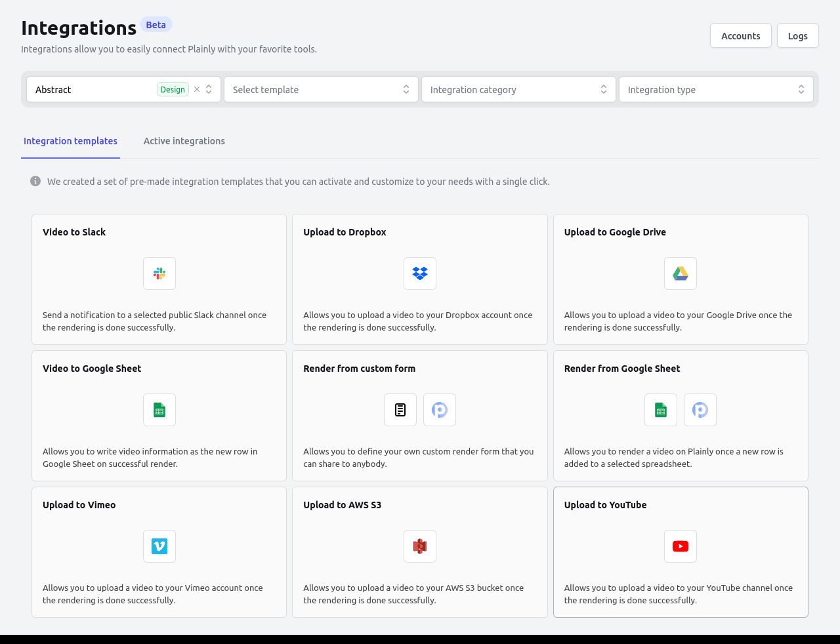
Task: Click the AWS S3 bucket icon
Action: pyautogui.click(x=420, y=546)
